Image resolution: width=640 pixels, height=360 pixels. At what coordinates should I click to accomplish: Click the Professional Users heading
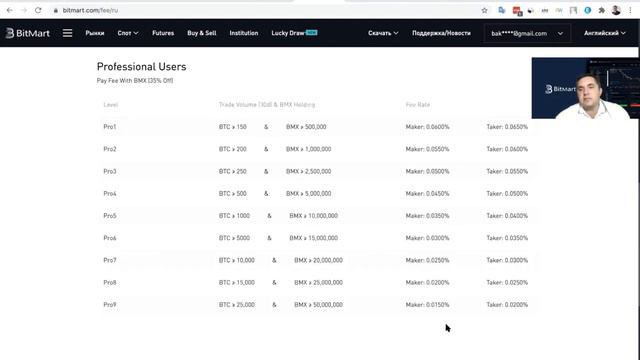tap(141, 67)
